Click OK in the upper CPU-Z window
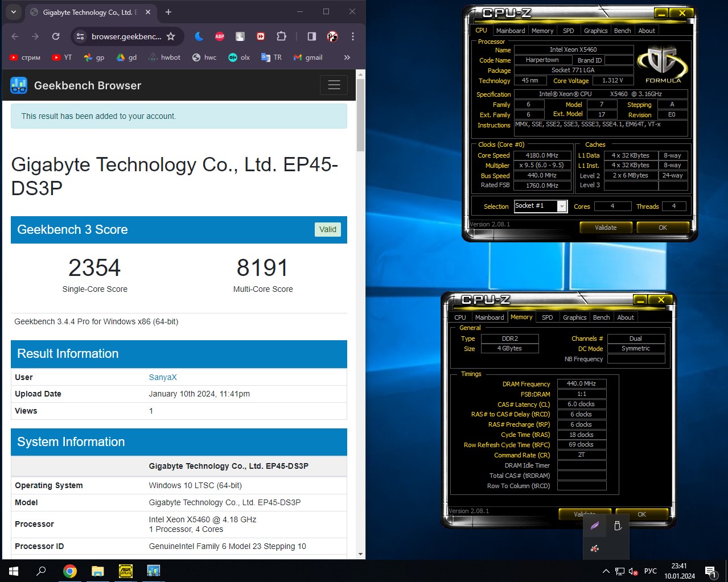728x582 pixels. pyautogui.click(x=663, y=228)
